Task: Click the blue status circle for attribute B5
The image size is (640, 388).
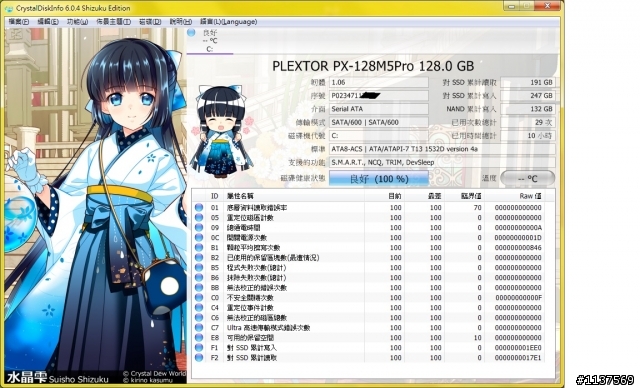Action: tap(199, 268)
